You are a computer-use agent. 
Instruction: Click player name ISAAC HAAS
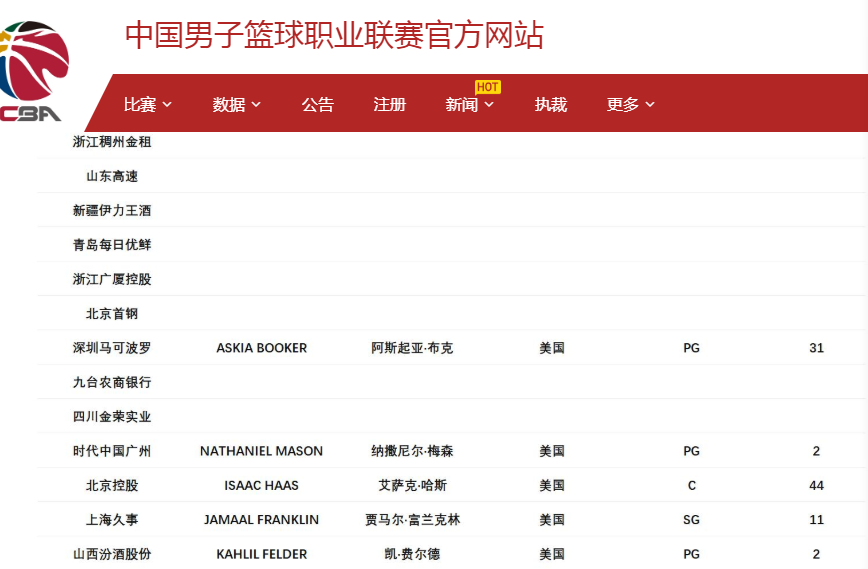[261, 485]
